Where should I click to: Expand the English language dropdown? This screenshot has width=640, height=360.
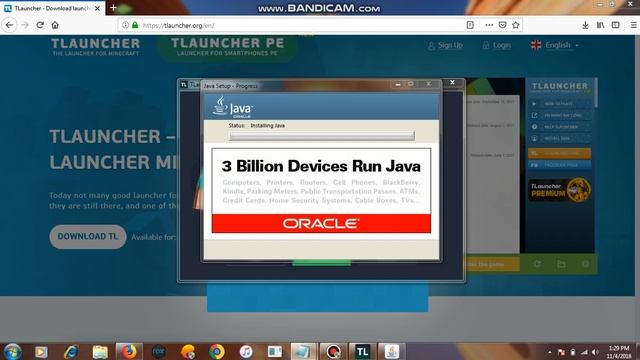[555, 45]
